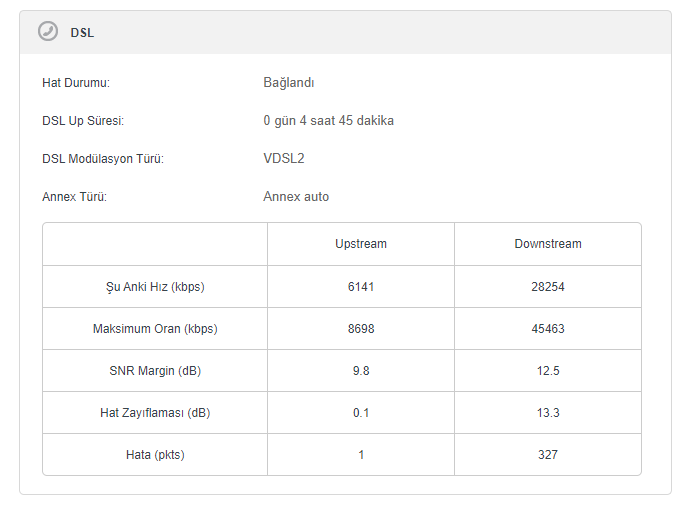
Task: Click downstream current speed 28254
Action: pyautogui.click(x=548, y=287)
